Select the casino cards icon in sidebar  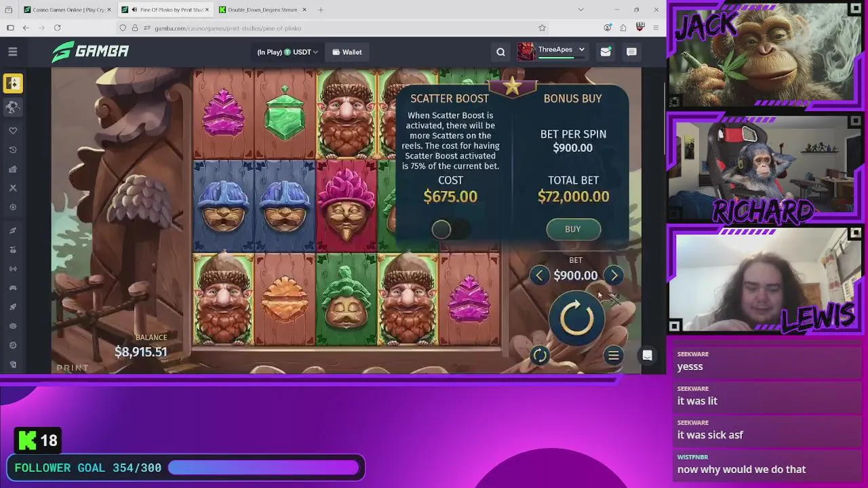[x=13, y=83]
